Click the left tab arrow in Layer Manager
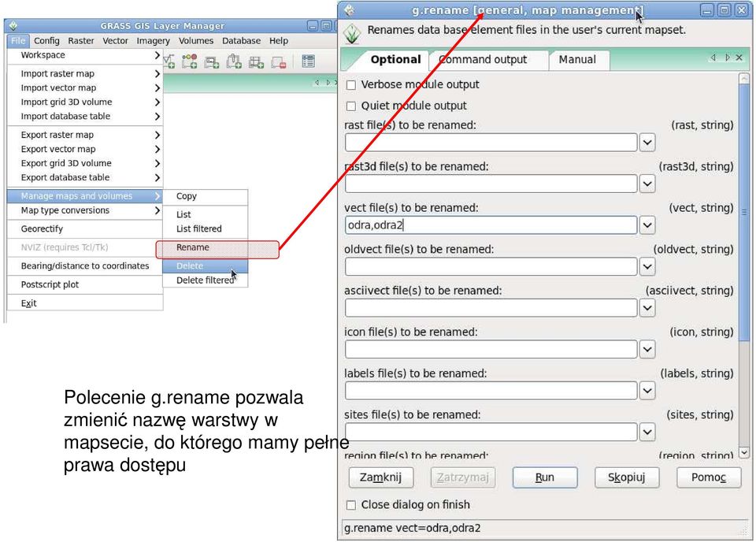Viewport: 756px width, 542px height. click(x=317, y=83)
